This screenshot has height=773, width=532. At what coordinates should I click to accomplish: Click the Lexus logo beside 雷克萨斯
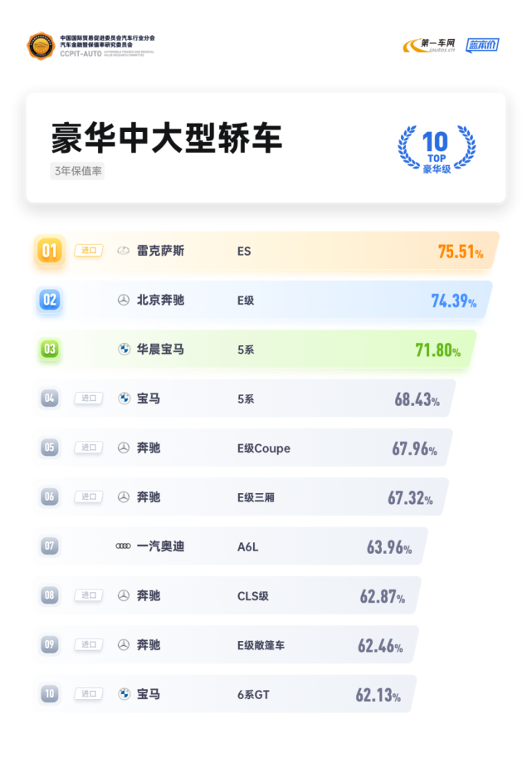(x=123, y=251)
